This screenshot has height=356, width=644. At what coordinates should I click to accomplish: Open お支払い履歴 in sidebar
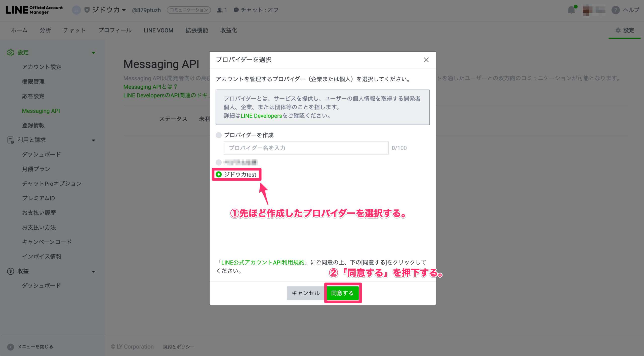coord(39,213)
